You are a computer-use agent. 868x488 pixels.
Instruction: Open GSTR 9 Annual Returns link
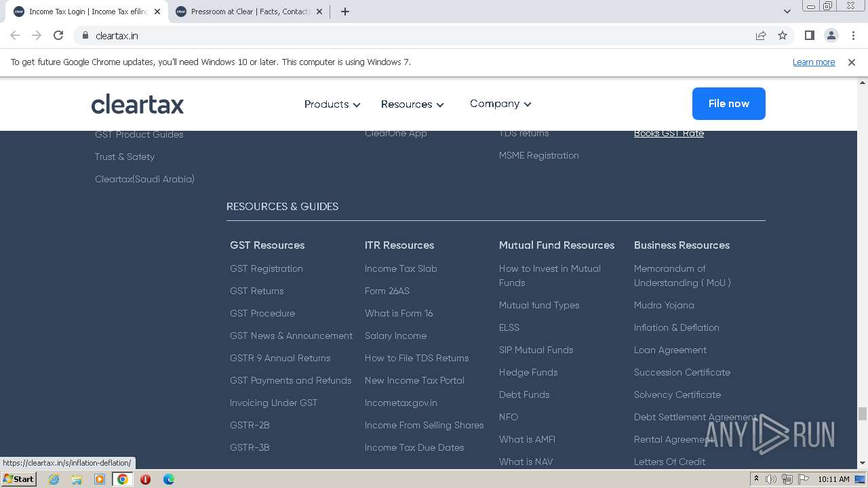280,358
